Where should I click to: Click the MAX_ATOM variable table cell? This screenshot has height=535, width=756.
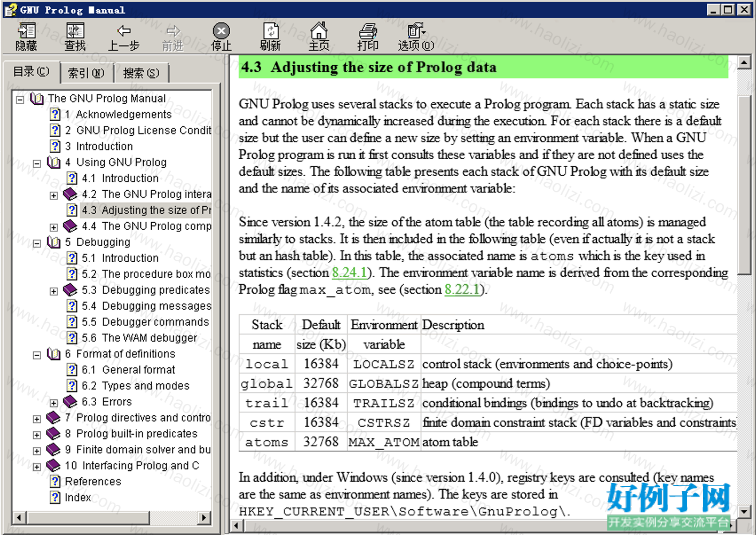pos(384,442)
